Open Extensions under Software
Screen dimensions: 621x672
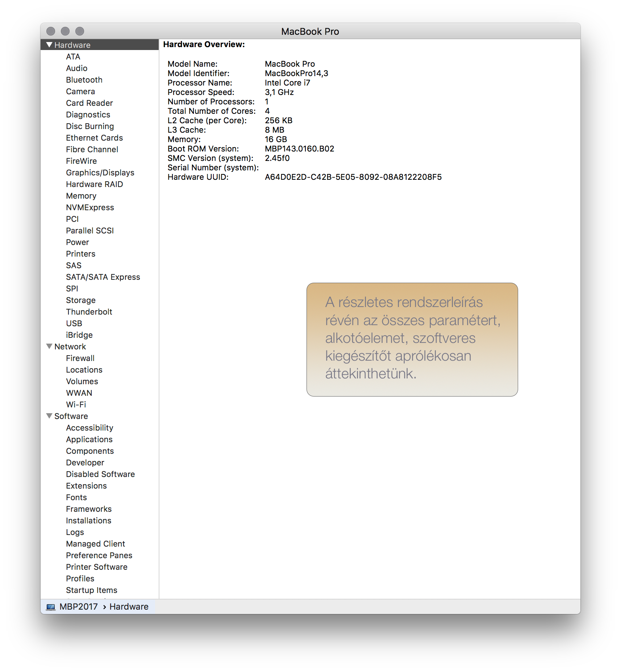tap(86, 486)
